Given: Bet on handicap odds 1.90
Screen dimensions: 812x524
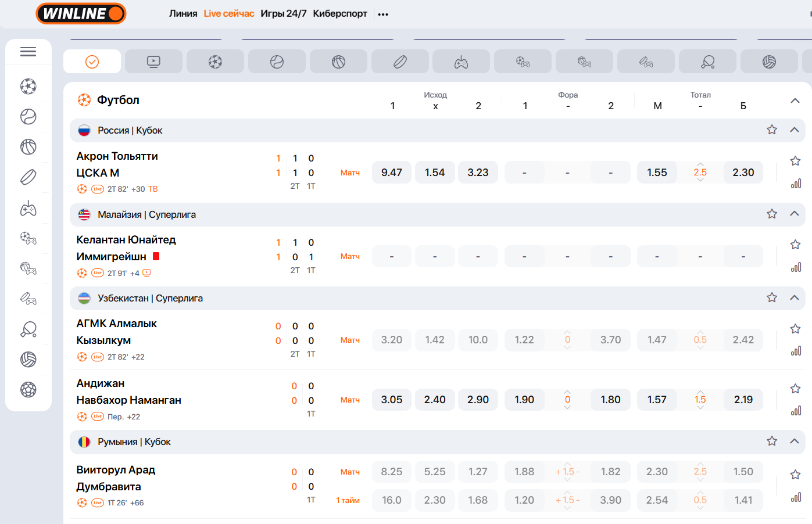Looking at the screenshot, I should pos(524,400).
